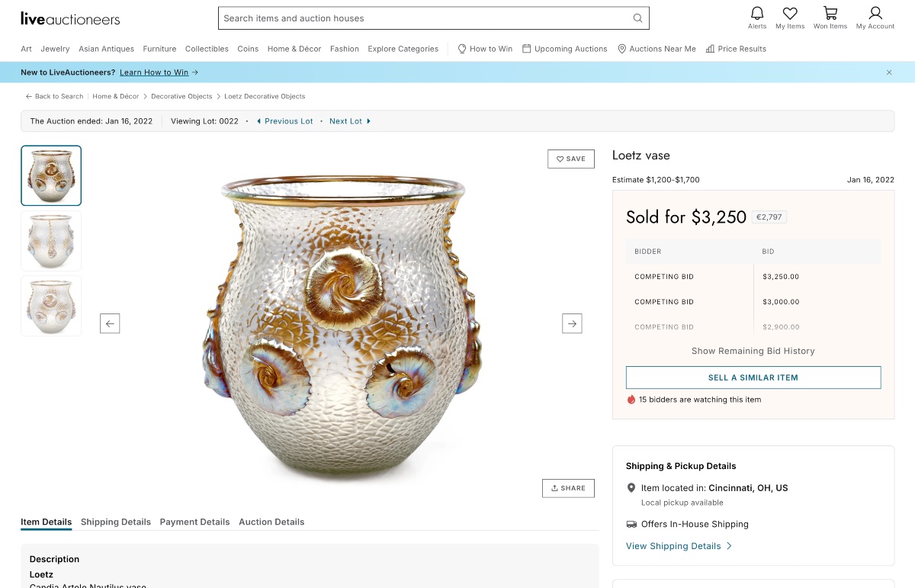Switch to the Shipping Details tab

point(116,522)
